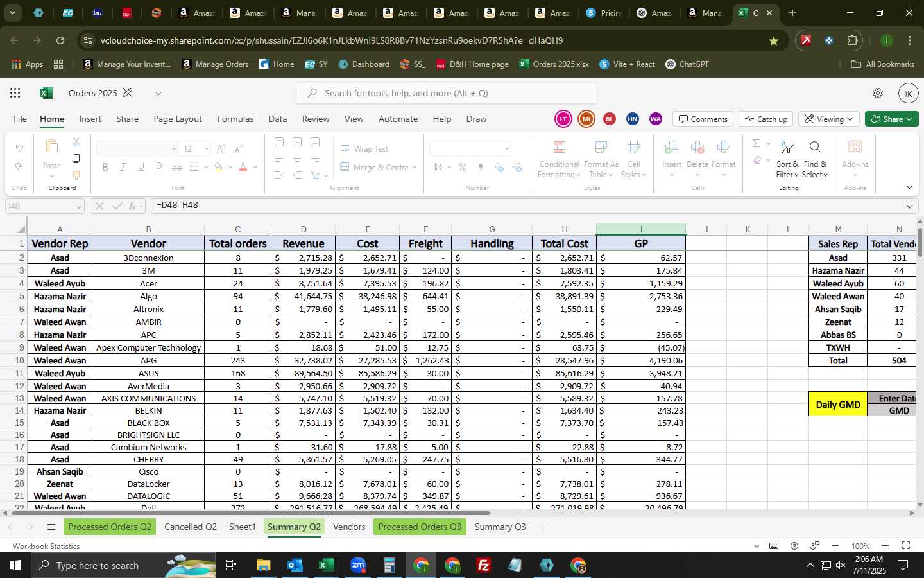
Task: Toggle Italic formatting
Action: (123, 167)
